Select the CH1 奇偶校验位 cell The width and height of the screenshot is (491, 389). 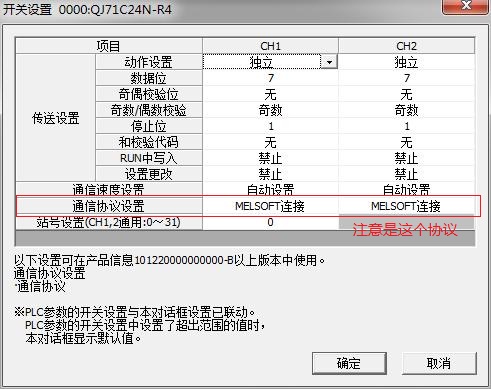click(x=270, y=94)
